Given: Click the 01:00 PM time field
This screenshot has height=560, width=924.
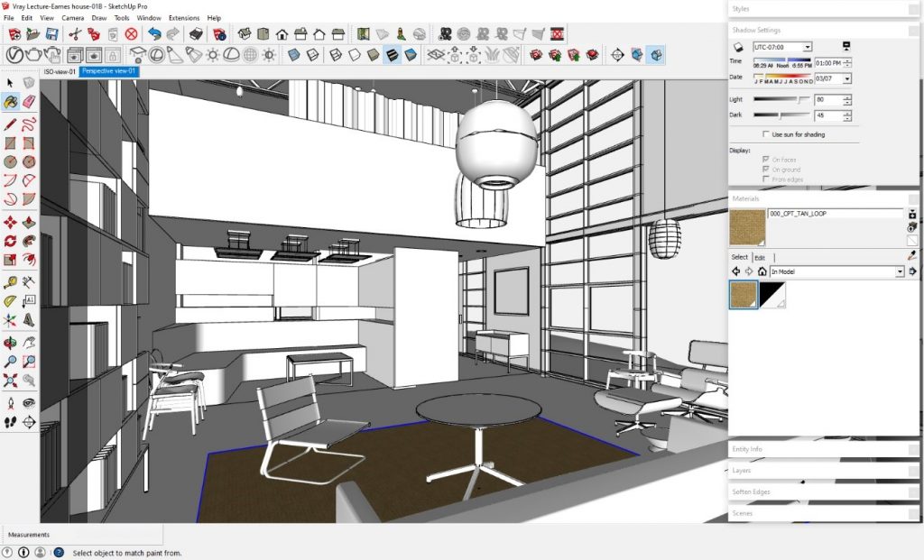Looking at the screenshot, I should 828,61.
